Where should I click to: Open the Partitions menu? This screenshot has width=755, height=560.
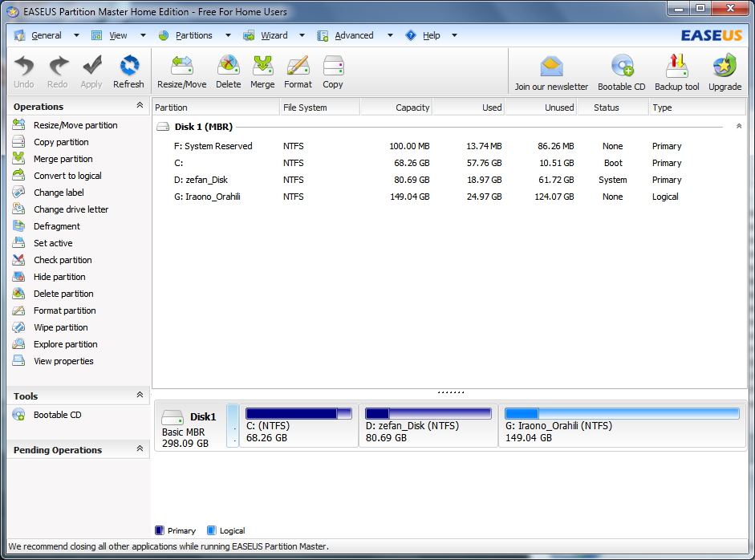193,35
